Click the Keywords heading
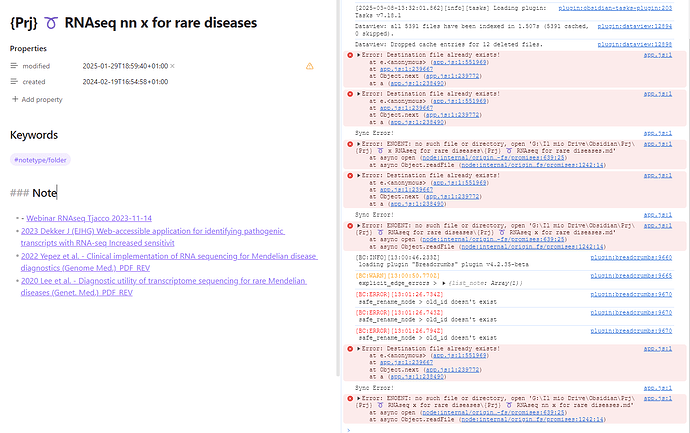690x433 pixels. (34, 135)
